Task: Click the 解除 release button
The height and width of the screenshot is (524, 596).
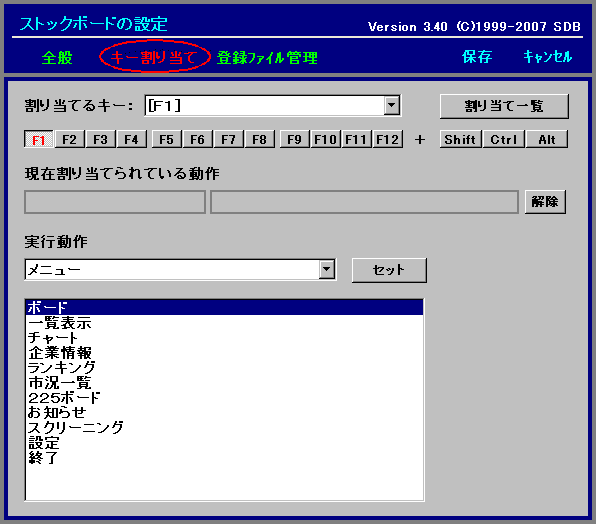Action: [545, 201]
